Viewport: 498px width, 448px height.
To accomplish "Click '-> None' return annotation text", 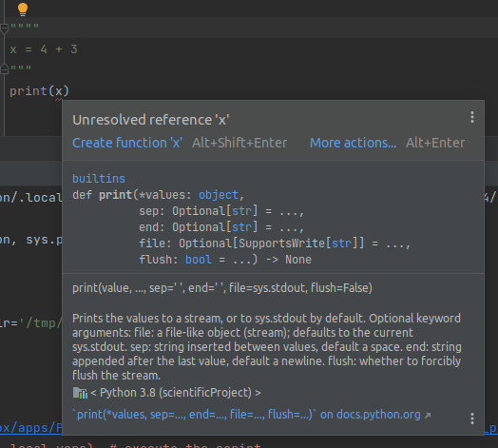I will click(288, 260).
